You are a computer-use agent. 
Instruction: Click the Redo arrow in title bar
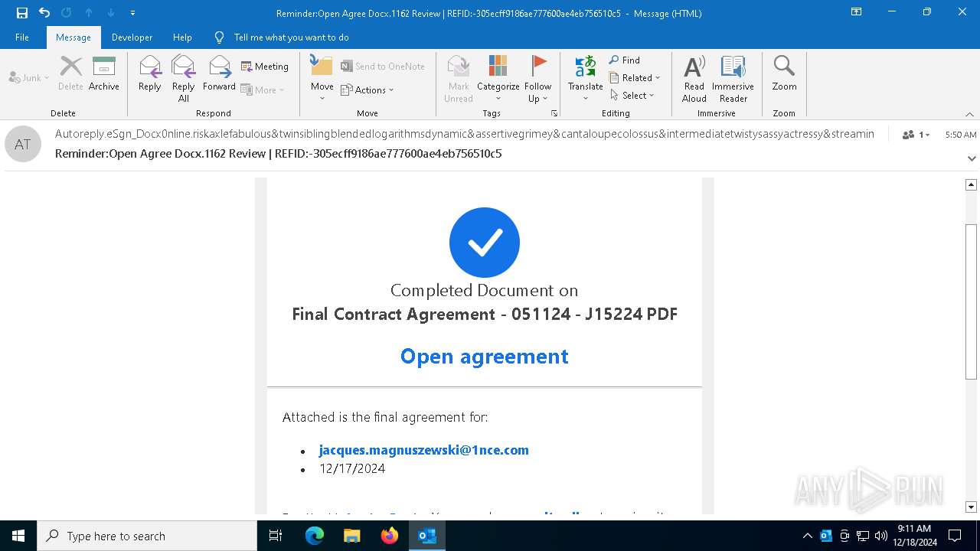pyautogui.click(x=67, y=13)
